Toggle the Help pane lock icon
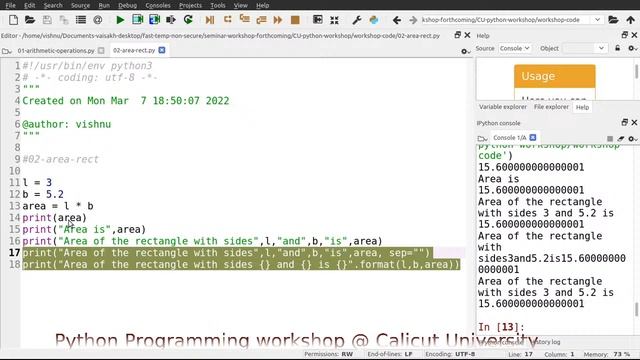 [x=618, y=48]
